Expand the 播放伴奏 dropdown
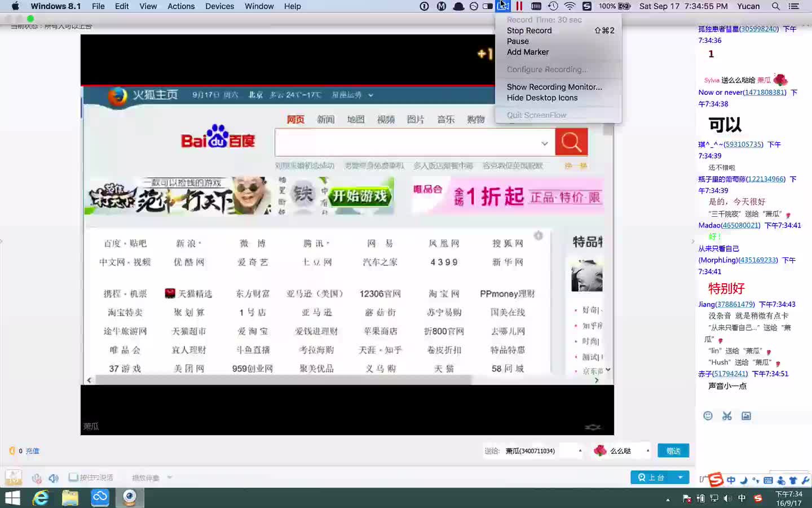The height and width of the screenshot is (508, 812). tap(169, 478)
